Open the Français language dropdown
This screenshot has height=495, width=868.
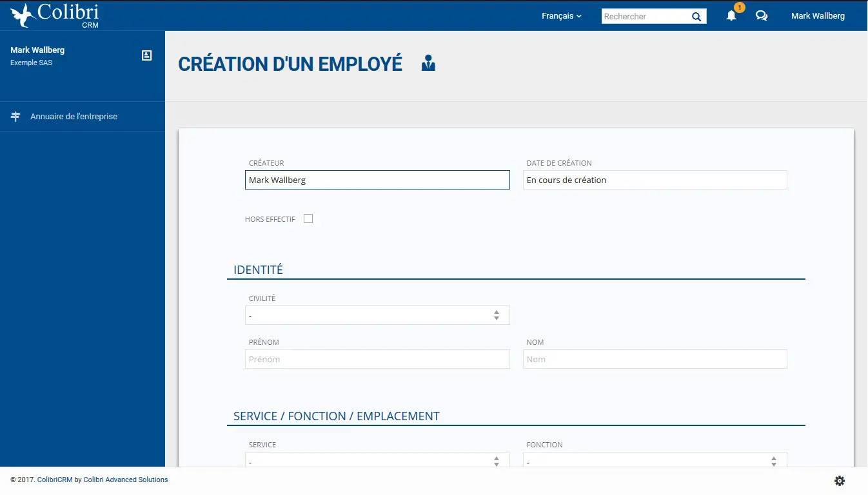tap(562, 16)
